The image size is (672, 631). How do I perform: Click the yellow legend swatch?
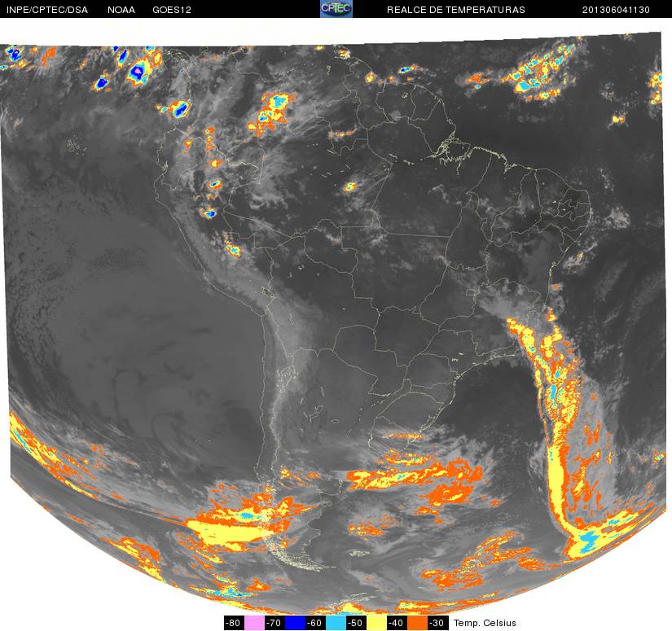377,623
